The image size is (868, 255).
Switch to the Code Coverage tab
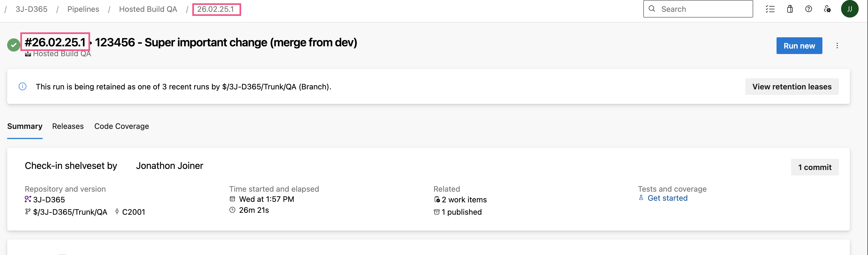click(x=122, y=126)
